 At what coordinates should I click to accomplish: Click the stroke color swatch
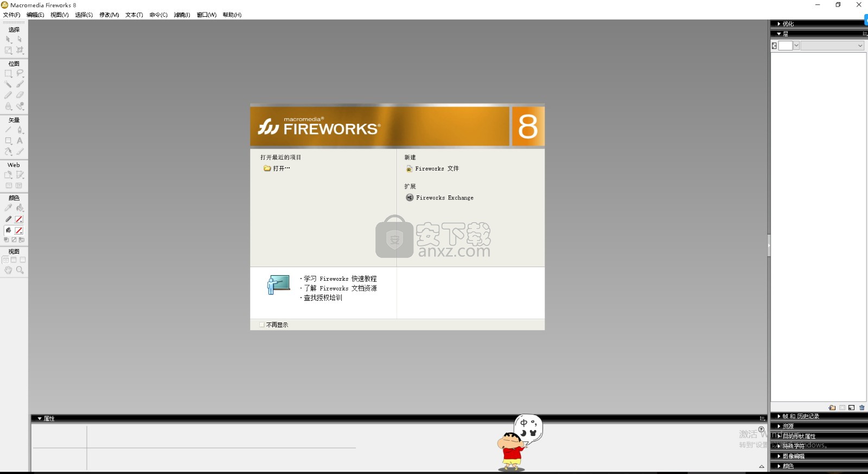coord(19,219)
